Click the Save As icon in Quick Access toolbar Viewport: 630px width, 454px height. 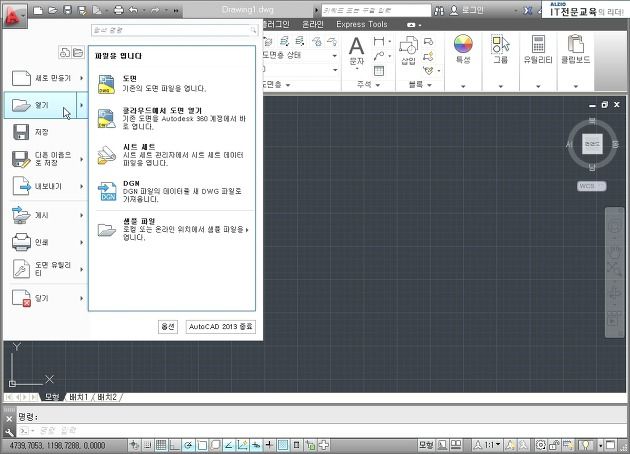[82, 10]
